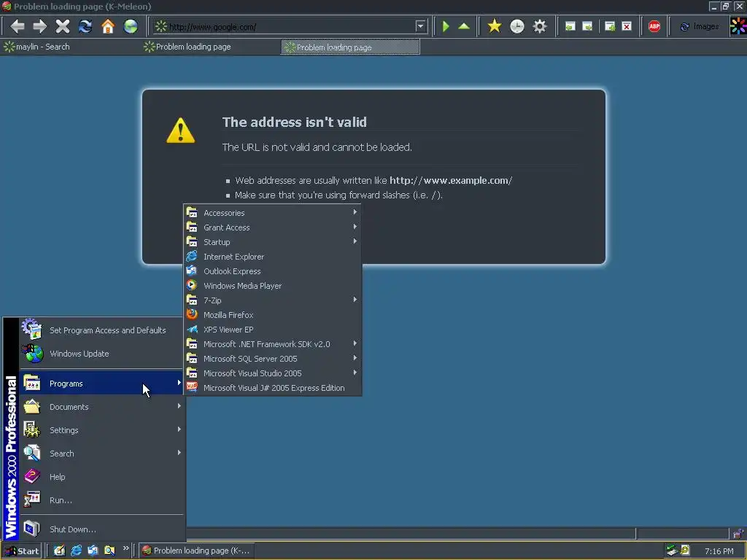Close current tab red X icon

(x=627, y=26)
